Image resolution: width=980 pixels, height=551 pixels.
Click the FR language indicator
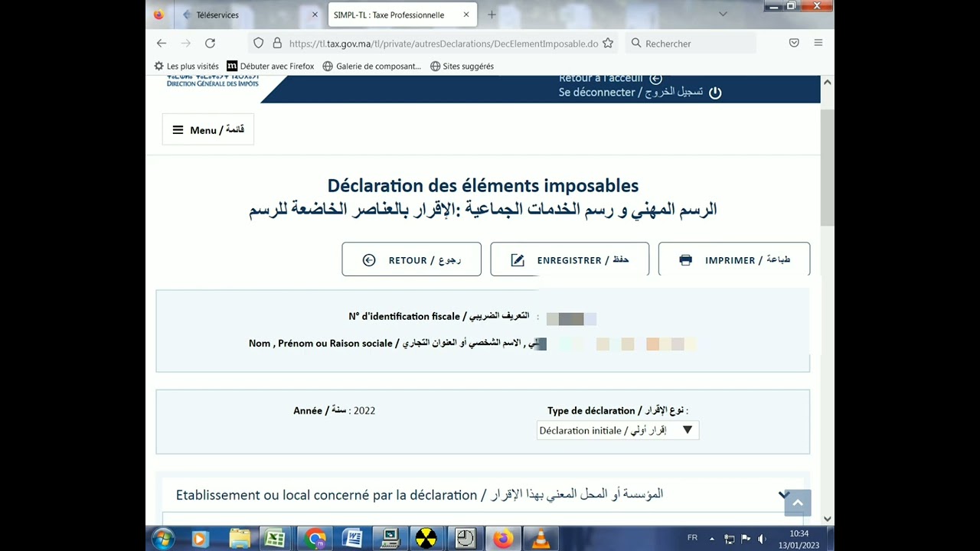coord(692,538)
